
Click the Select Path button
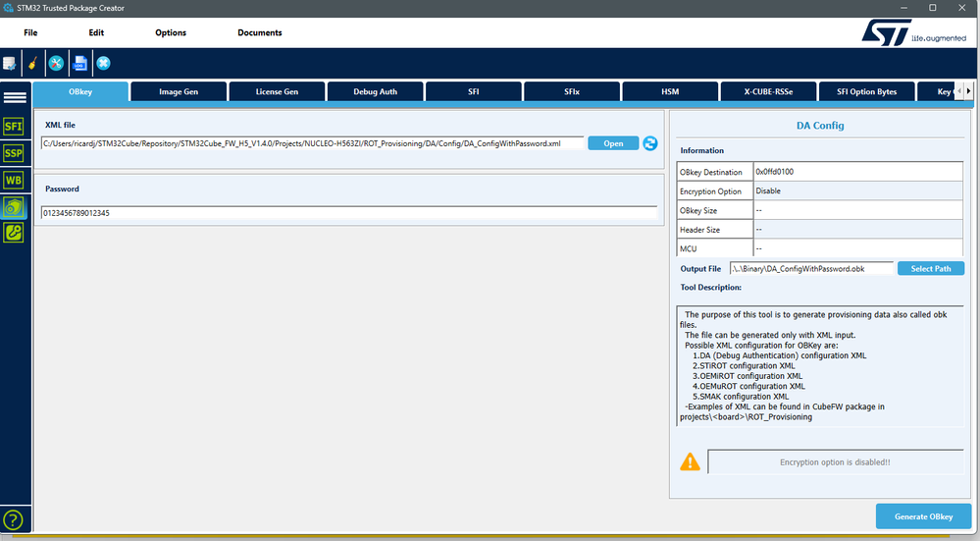[931, 268]
